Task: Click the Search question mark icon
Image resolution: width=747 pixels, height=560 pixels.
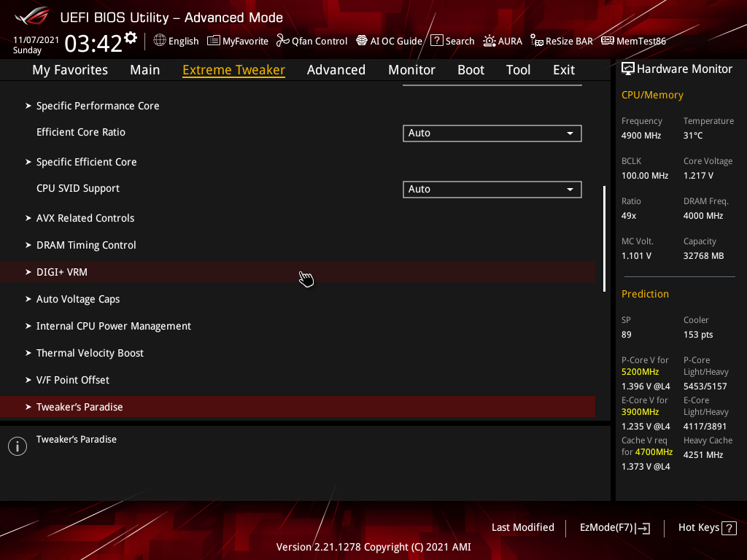Action: [x=437, y=41]
